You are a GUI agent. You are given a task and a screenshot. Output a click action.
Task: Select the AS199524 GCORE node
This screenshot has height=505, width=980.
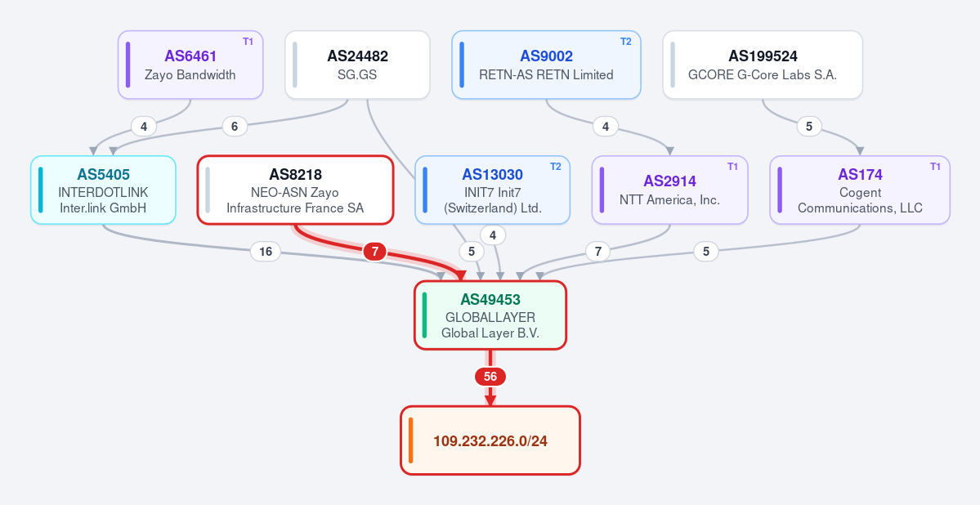(763, 65)
